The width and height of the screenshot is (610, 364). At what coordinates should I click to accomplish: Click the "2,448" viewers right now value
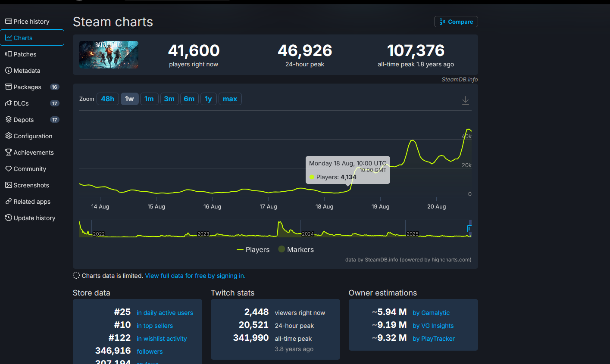click(x=257, y=312)
